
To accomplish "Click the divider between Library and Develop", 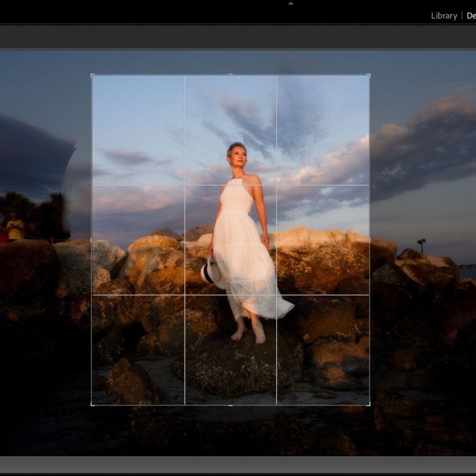I will point(461,16).
